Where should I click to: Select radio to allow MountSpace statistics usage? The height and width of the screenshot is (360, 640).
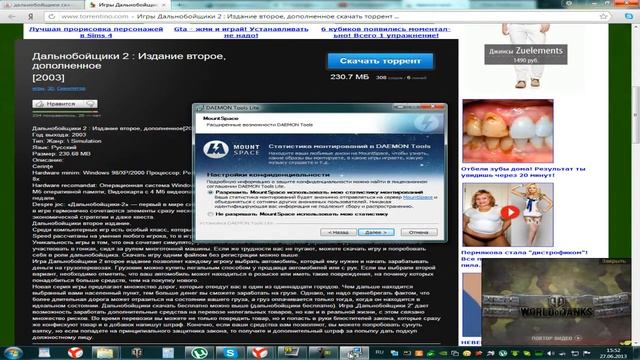tap(211, 192)
